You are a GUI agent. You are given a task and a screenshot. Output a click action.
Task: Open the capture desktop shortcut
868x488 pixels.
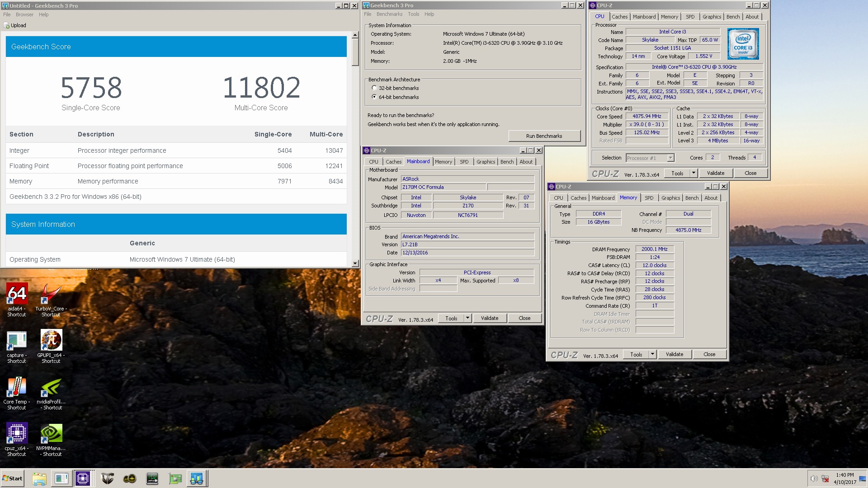tap(17, 347)
